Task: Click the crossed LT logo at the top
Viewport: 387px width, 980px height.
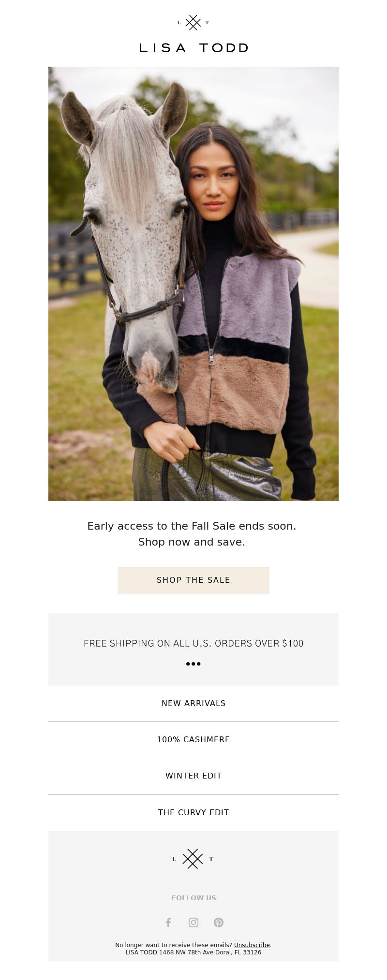Action: point(193,23)
